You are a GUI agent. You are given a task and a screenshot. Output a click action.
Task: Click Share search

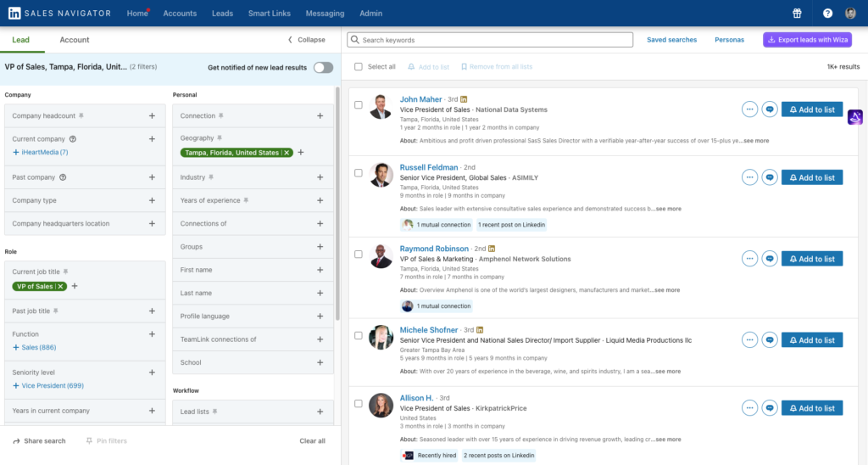39,441
